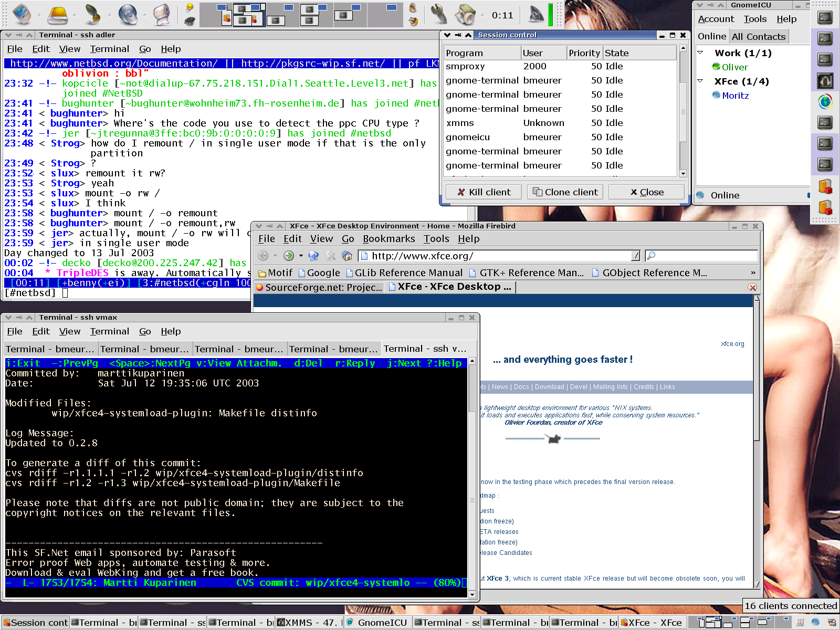
Task: Open launcher menu arrow next to toolbox icon
Action: click(482, 15)
